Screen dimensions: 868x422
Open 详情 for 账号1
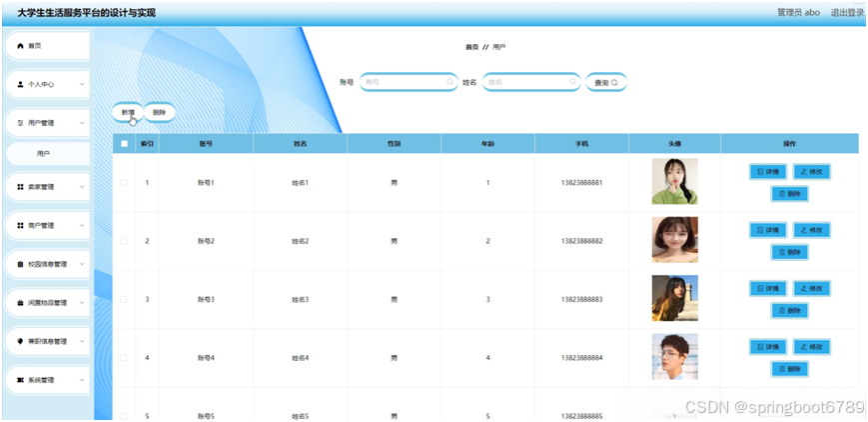tap(768, 172)
